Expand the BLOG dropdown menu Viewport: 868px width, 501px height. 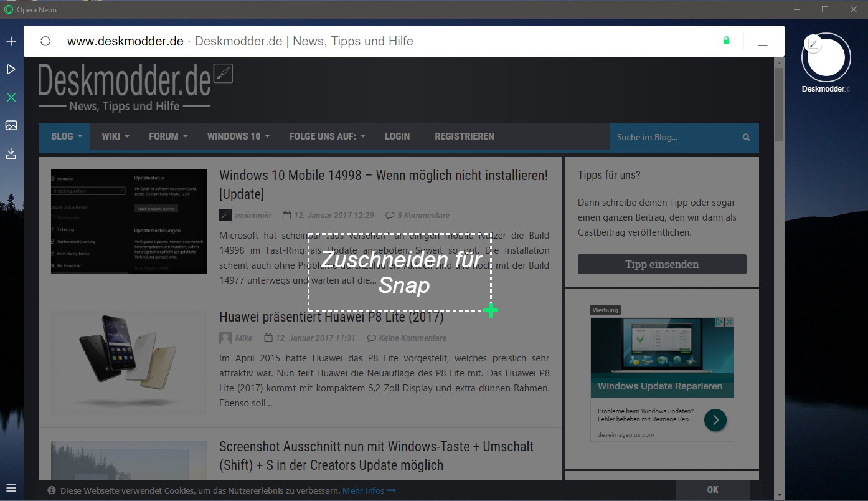pyautogui.click(x=66, y=136)
